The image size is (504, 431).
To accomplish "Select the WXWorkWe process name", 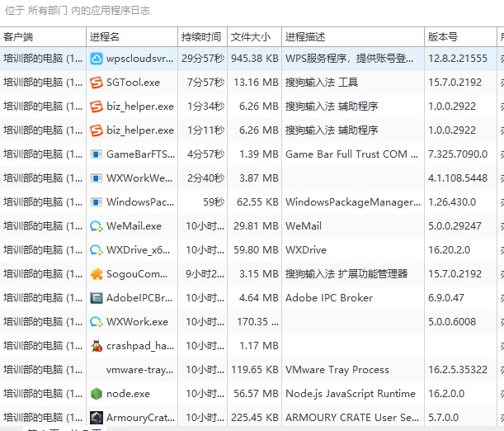I will click(x=139, y=178).
